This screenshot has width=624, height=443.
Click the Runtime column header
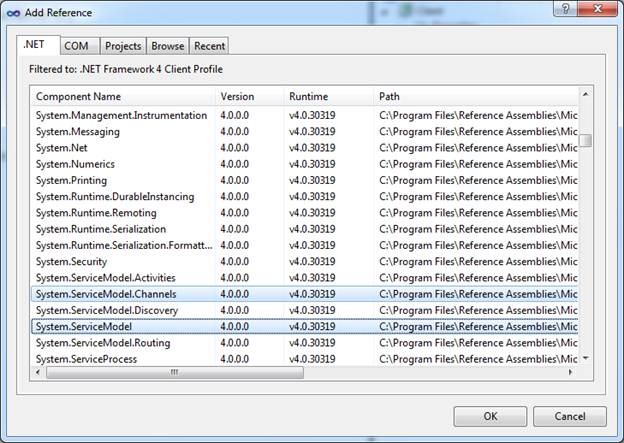point(327,96)
